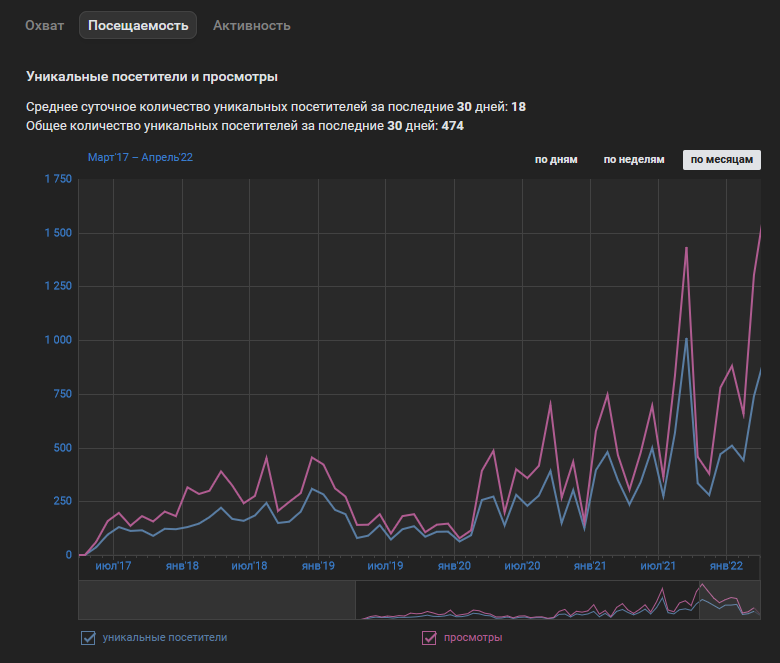
Task: Group the chart по неделям
Action: 633,160
